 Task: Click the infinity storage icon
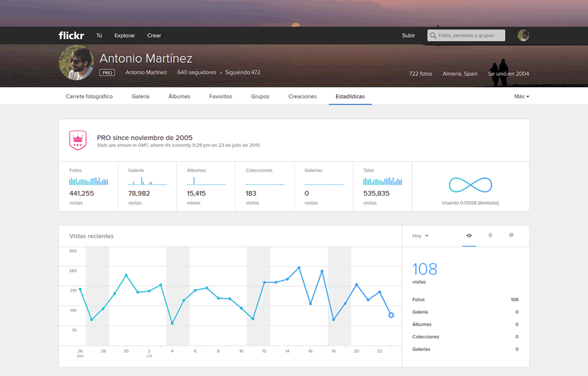[470, 185]
